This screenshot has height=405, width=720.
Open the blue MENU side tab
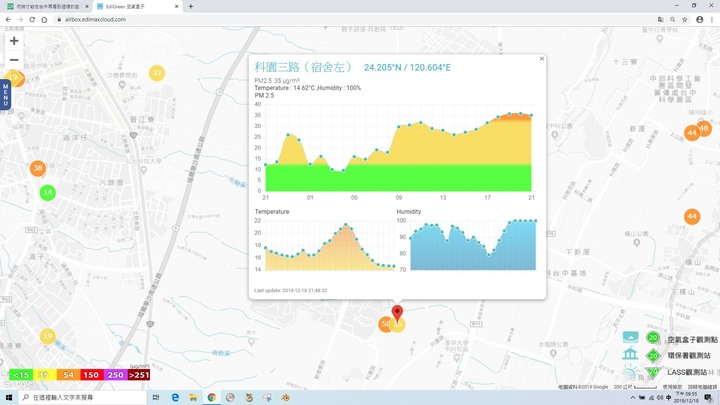tap(6, 95)
